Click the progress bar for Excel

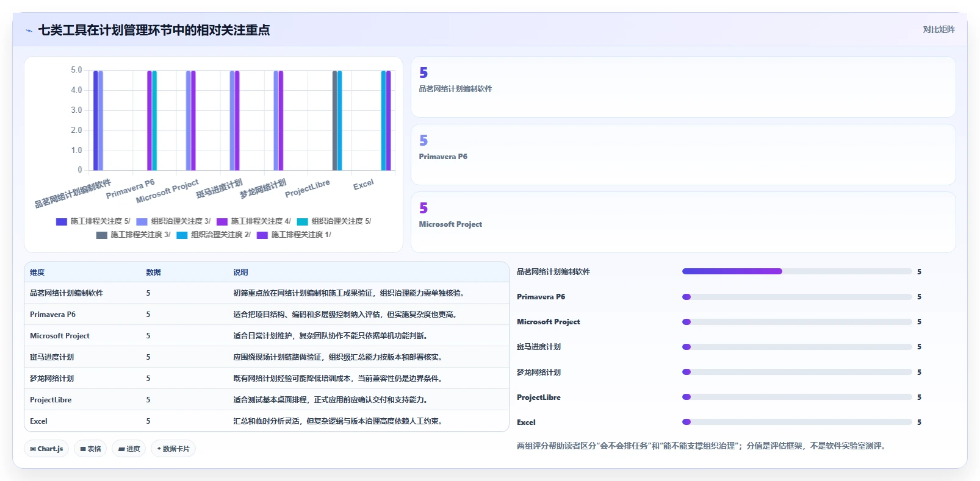pyautogui.click(x=797, y=422)
